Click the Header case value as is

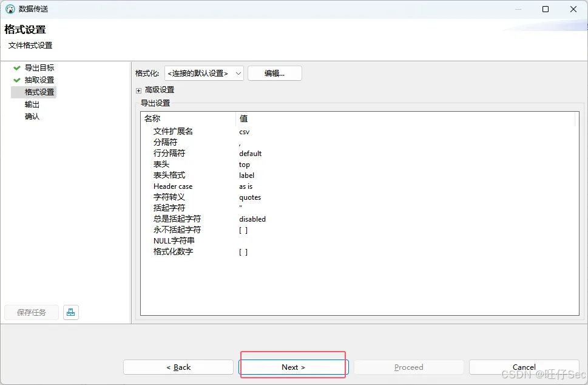[x=246, y=186]
